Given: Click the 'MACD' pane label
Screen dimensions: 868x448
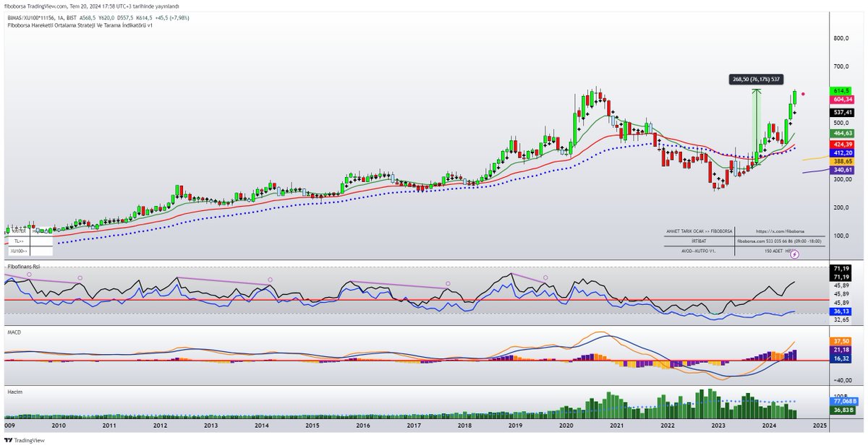Looking at the screenshot, I should [13, 332].
